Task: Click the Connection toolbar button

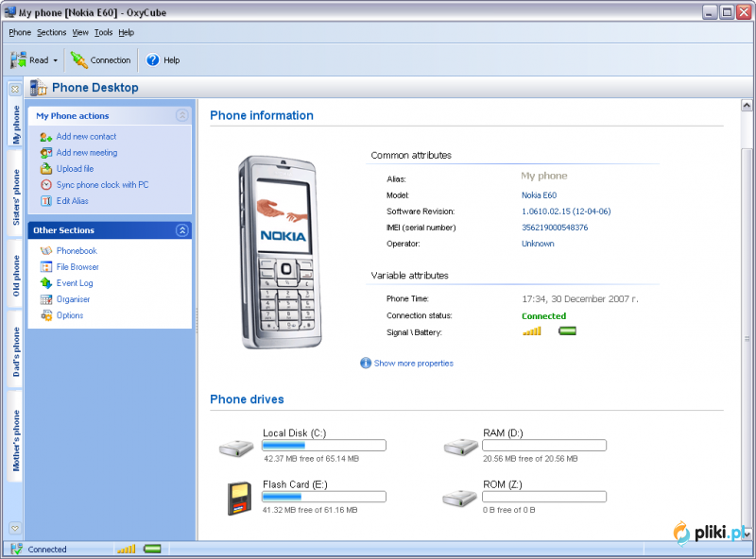Action: click(100, 60)
